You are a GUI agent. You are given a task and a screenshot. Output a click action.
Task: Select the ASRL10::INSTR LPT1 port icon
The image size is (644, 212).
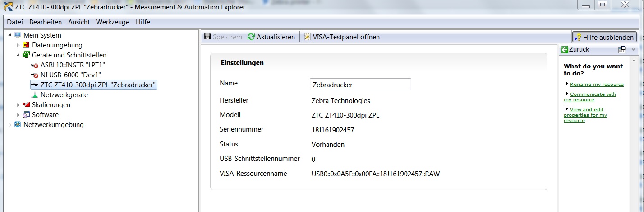(x=35, y=65)
